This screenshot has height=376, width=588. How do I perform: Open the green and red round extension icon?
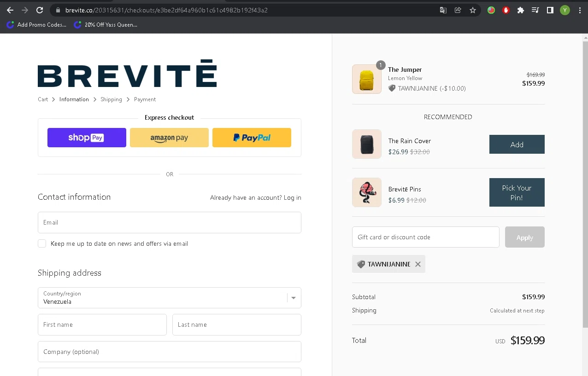pos(491,10)
